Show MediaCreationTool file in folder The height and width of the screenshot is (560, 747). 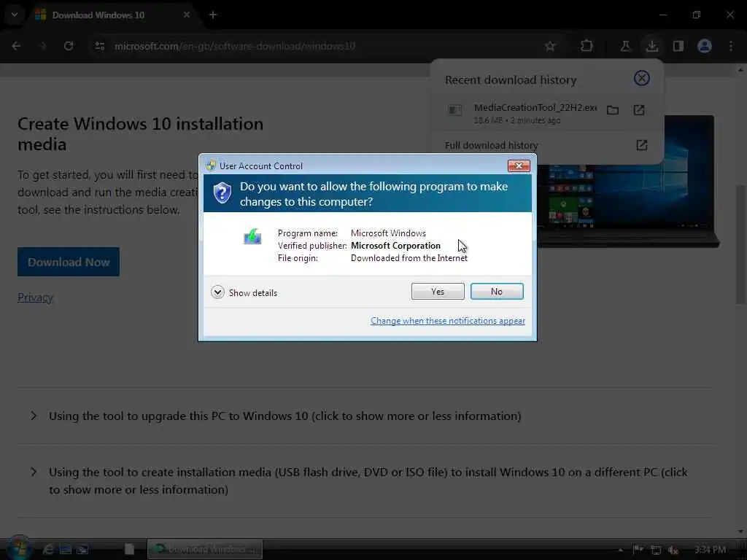[x=613, y=111]
